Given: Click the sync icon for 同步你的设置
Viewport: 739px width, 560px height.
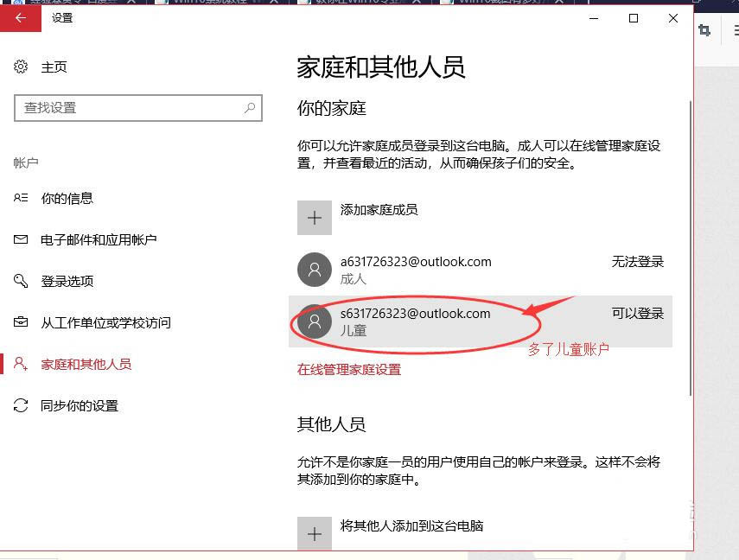Looking at the screenshot, I should (x=22, y=405).
